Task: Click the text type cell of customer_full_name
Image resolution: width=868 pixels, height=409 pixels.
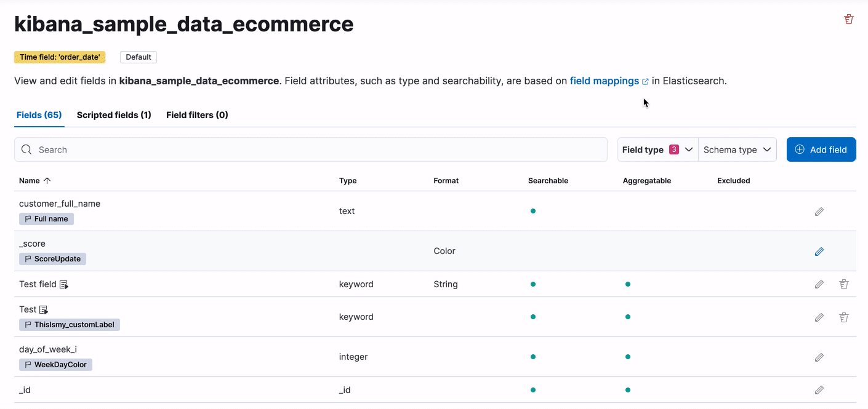Action: (347, 211)
